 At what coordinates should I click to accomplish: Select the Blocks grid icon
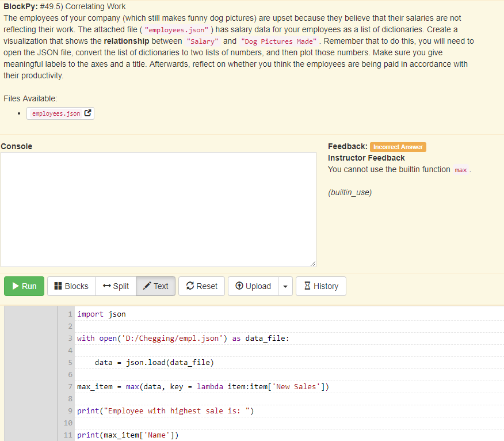58,286
